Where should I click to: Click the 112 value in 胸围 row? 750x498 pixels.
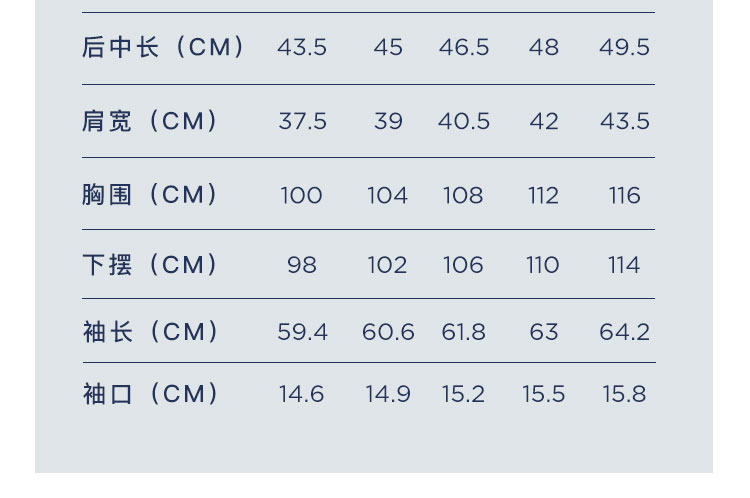(543, 195)
